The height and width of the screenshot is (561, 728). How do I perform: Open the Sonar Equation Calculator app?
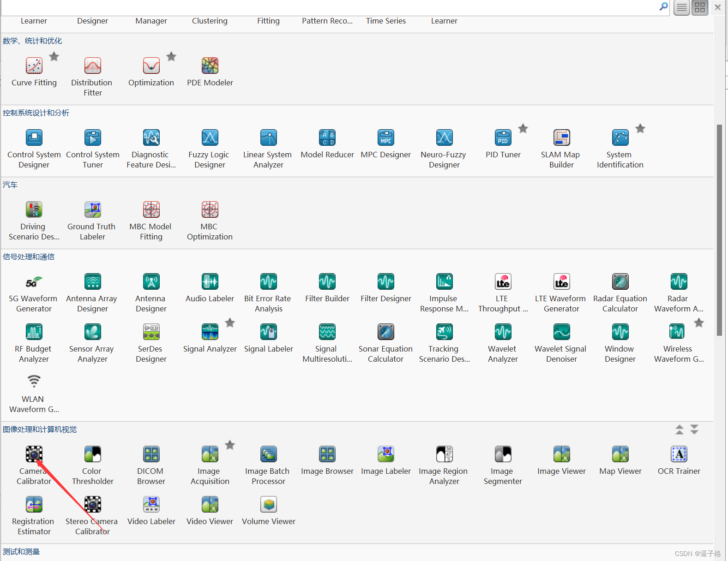pos(386,332)
